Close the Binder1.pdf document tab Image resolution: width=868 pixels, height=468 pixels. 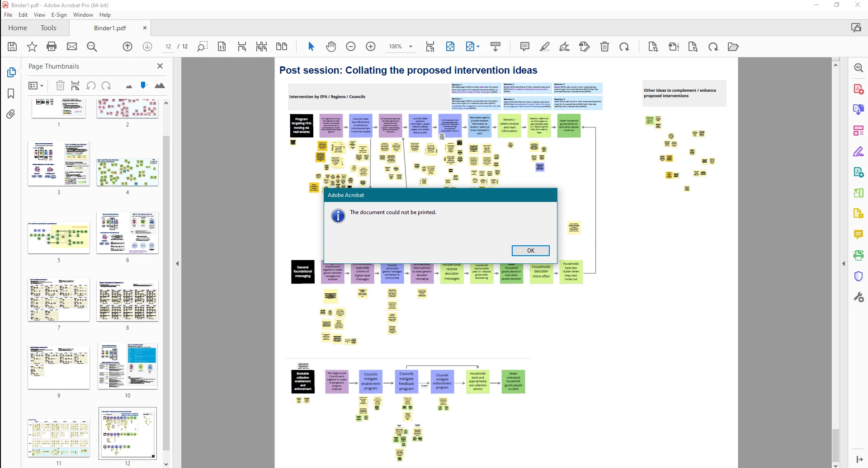coord(145,28)
